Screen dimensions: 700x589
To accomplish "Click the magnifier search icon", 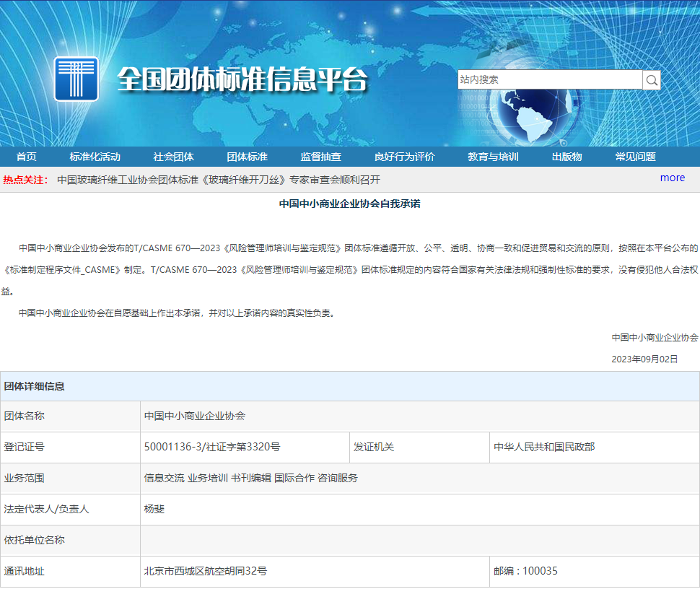I will point(652,80).
